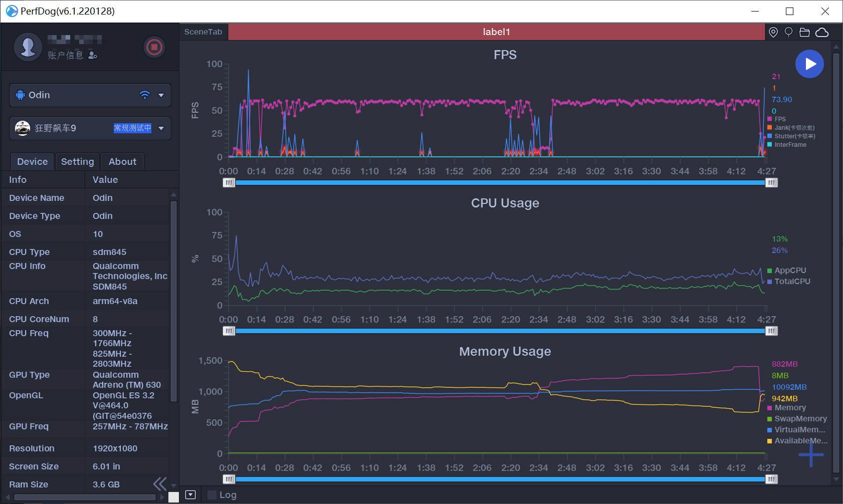843x504 pixels.
Task: Open the Odin device dropdown
Action: (161, 95)
